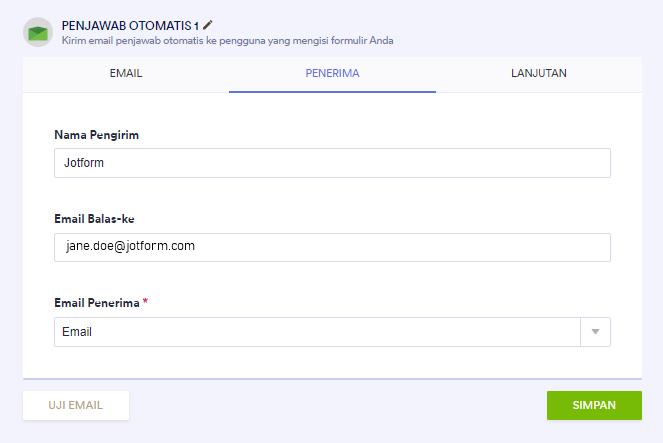The width and height of the screenshot is (663, 443).
Task: Select the PENERIMA tab
Action: coord(332,74)
